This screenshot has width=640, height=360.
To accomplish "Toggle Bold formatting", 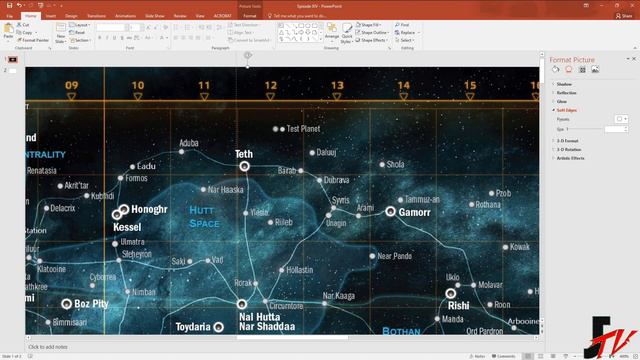I will tap(100, 38).
